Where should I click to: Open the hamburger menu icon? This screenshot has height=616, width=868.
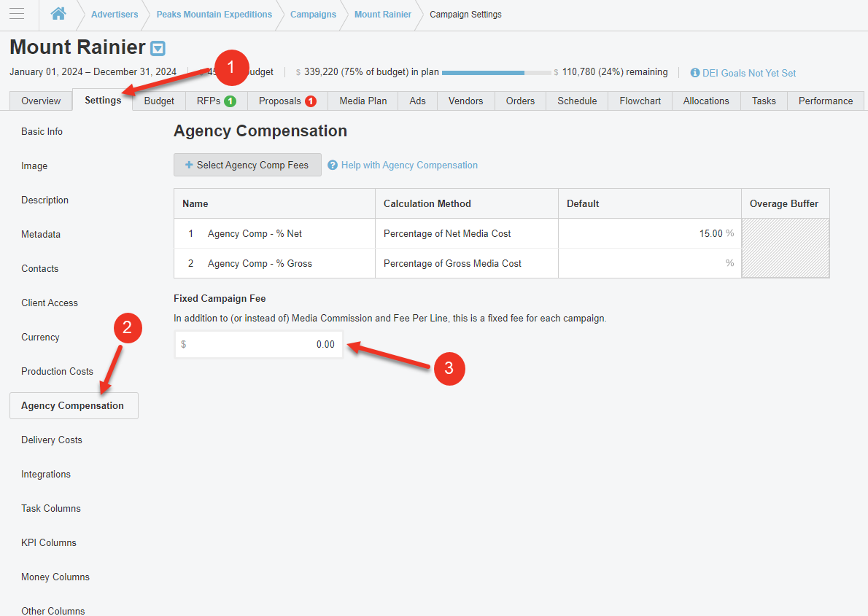[18, 14]
